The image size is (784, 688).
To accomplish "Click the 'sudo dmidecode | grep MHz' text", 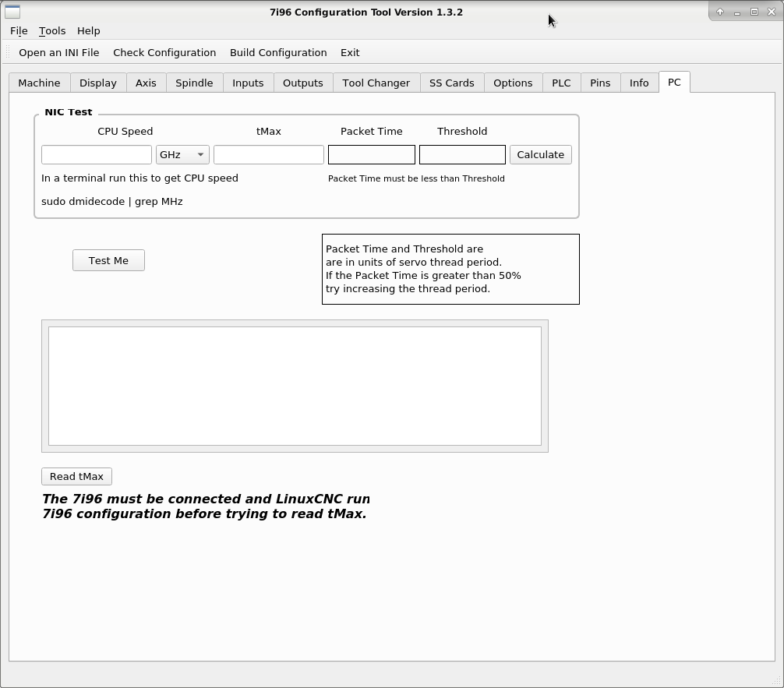I will point(112,202).
